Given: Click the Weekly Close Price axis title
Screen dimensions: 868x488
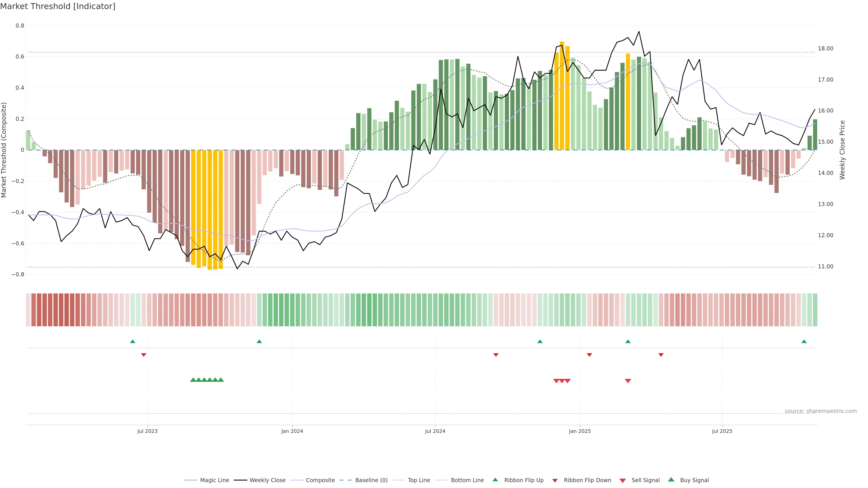Looking at the screenshot, I should coord(842,150).
